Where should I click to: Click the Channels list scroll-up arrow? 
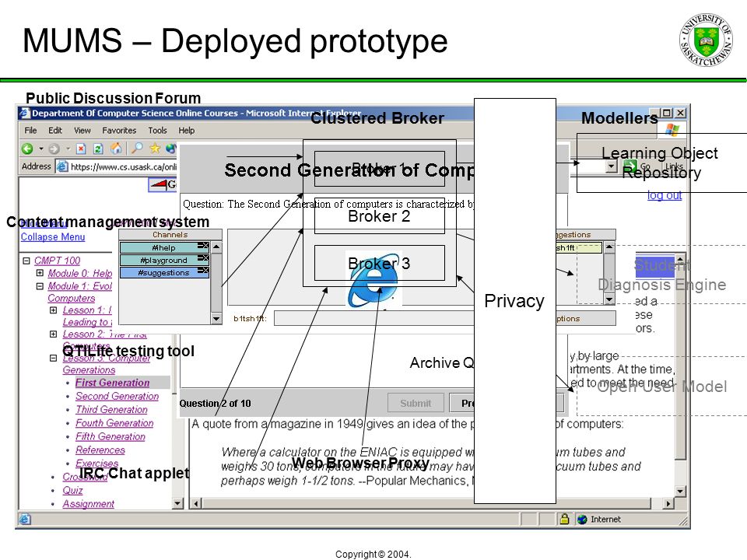(216, 247)
